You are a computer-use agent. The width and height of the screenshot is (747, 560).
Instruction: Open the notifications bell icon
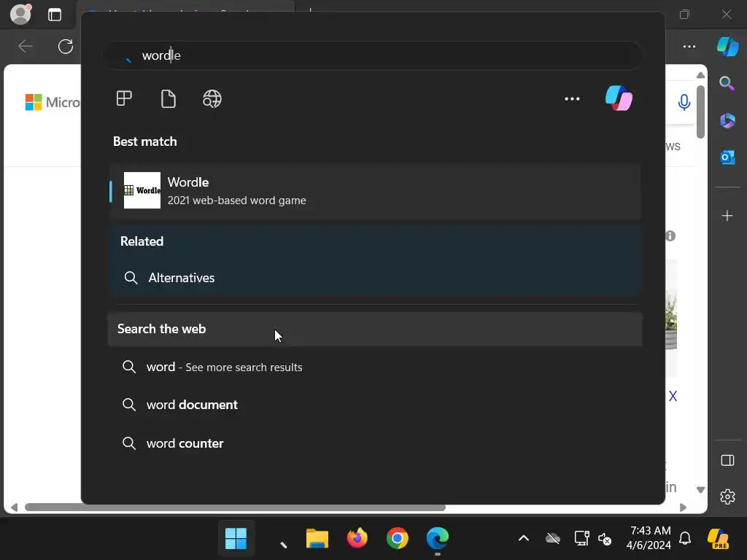pyautogui.click(x=685, y=538)
